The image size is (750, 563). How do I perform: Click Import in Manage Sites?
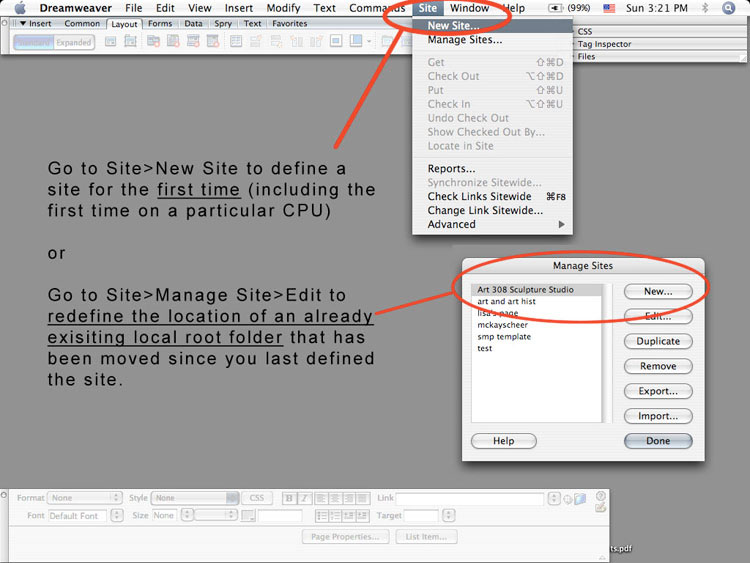658,416
